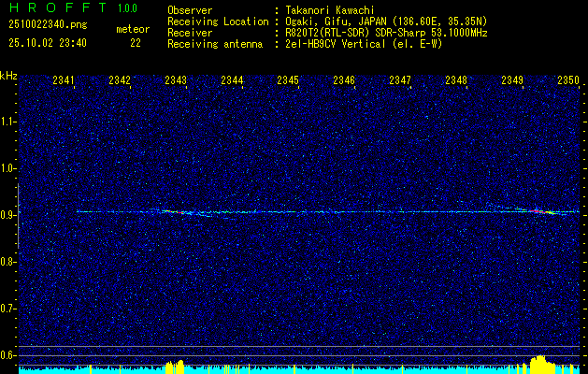Image resolution: width=588 pixels, height=374 pixels.
Task: Click the 2344 time tick label
Action: 232,80
